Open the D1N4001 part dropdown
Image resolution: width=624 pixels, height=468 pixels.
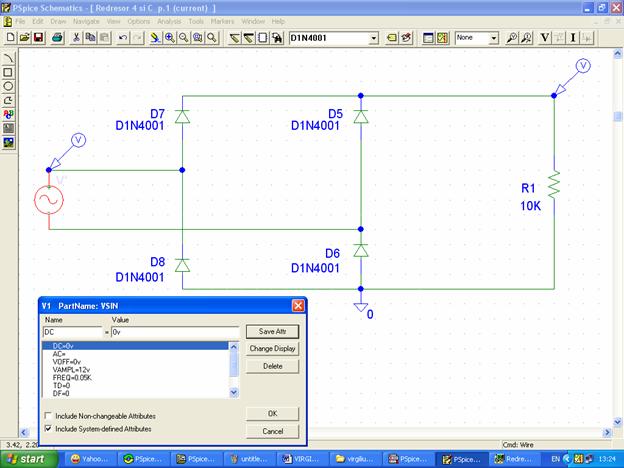[x=374, y=38]
